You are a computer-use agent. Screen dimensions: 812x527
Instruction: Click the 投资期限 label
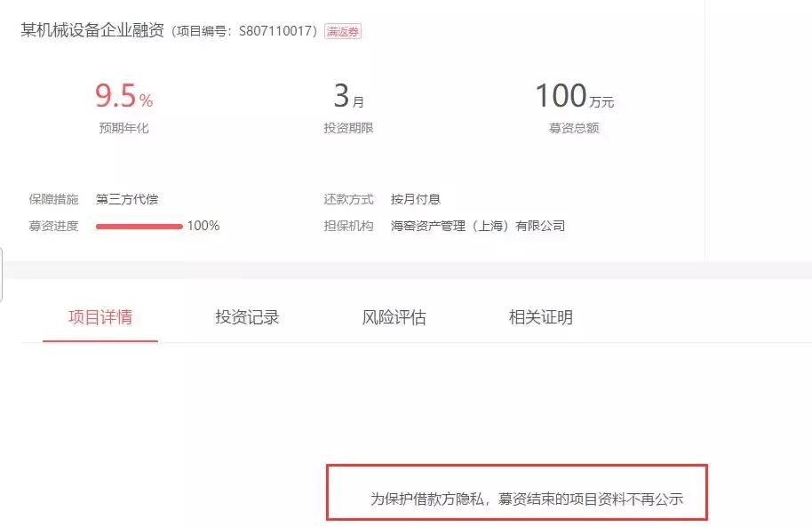pyautogui.click(x=348, y=128)
